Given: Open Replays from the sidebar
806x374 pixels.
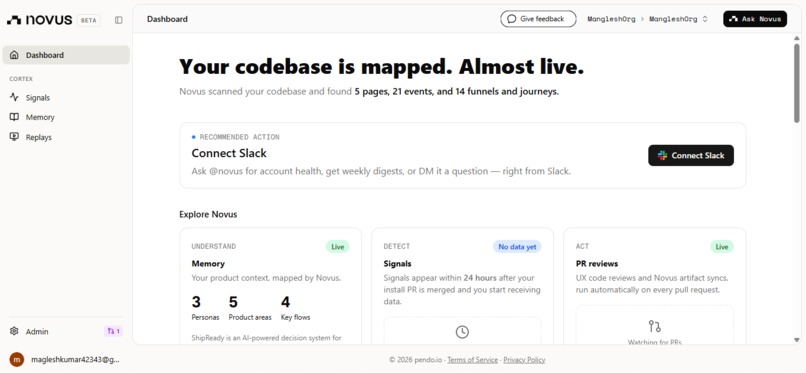Looking at the screenshot, I should tap(66, 137).
